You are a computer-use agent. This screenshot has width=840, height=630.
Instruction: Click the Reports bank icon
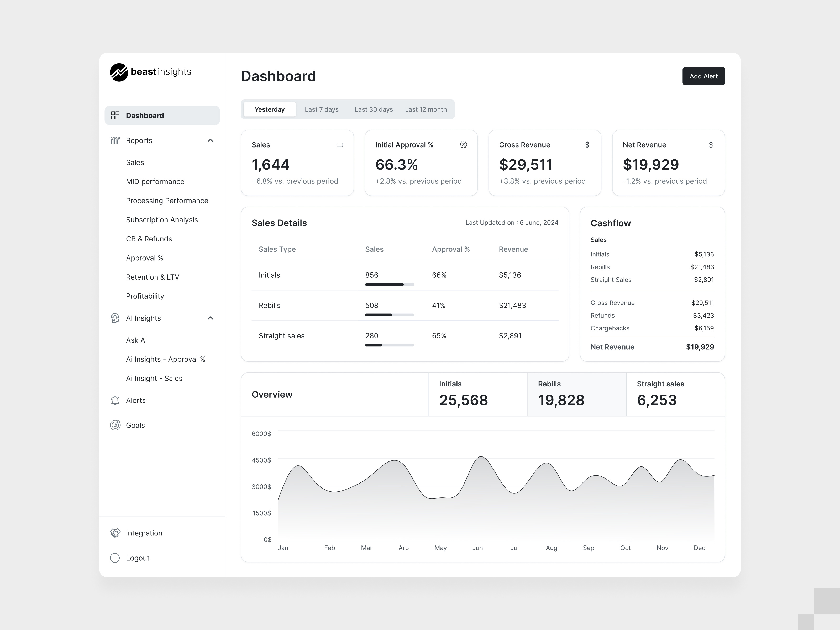tap(115, 140)
